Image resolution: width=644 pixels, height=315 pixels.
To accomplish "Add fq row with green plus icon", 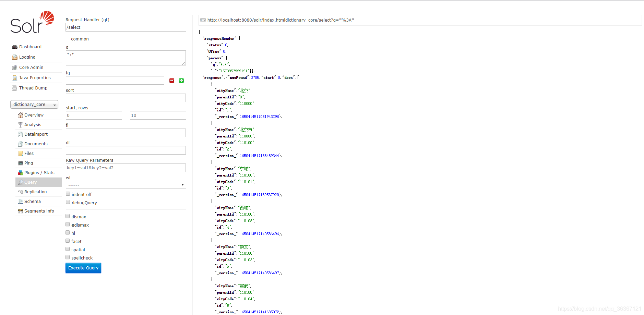I will point(181,81).
